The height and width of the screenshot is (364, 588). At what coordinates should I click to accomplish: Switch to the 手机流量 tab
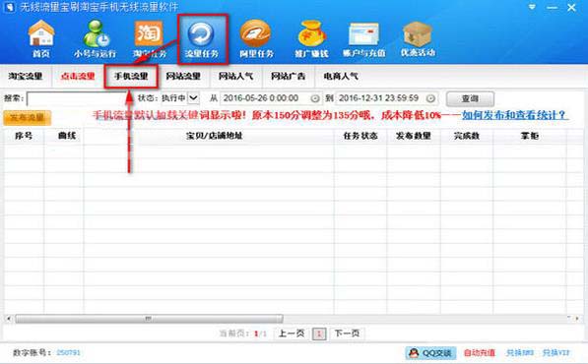[131, 76]
